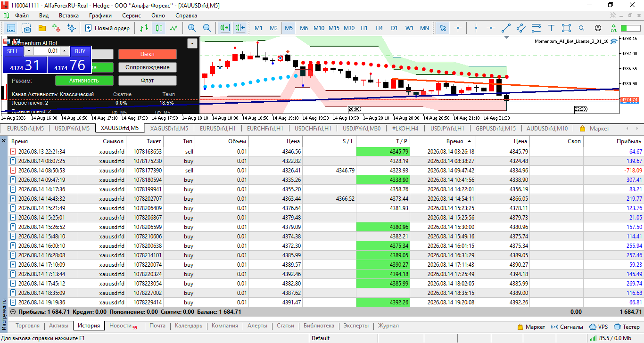
Task: Take a chart screenshot with camera icon
Action: click(26, 28)
